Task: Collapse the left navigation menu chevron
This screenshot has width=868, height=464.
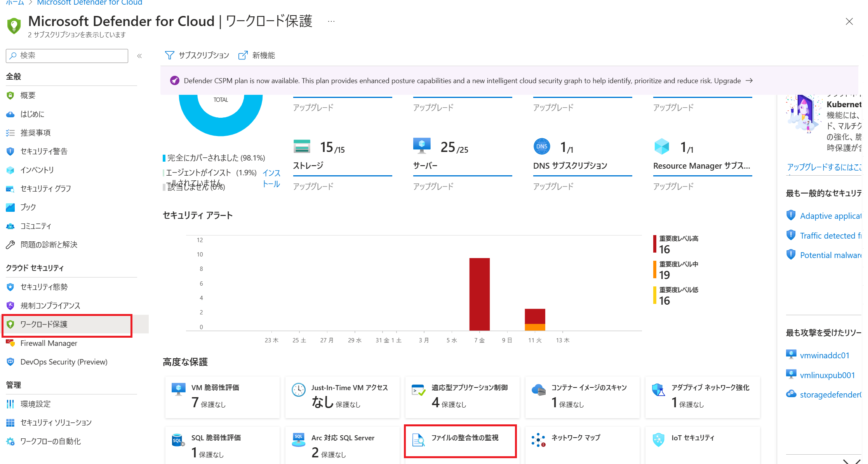Action: 139,56
